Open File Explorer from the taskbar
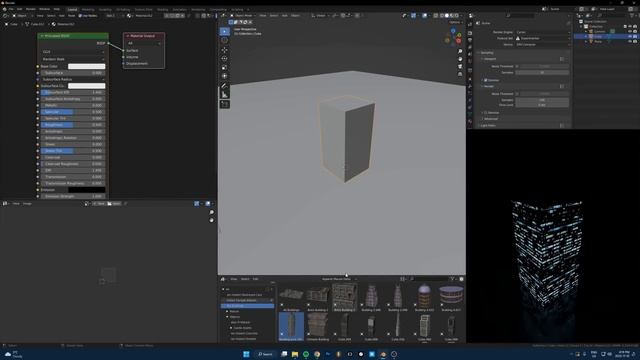 (295, 354)
